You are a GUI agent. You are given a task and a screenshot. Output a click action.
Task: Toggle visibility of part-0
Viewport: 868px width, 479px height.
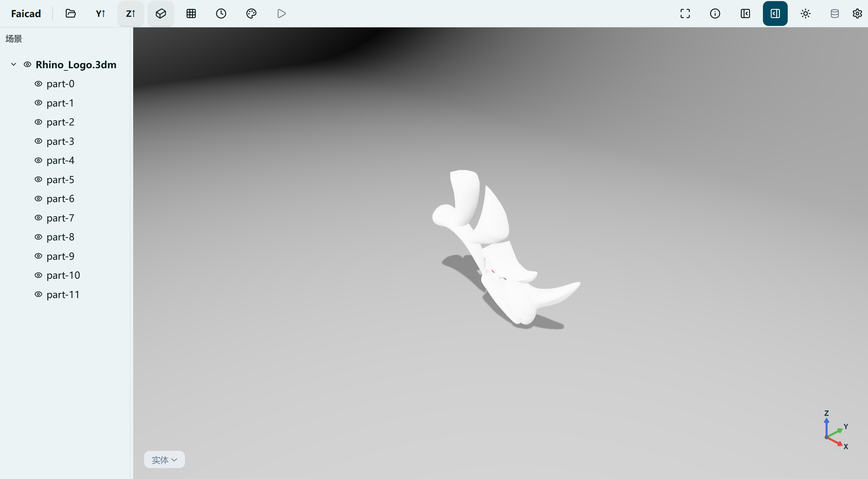[38, 84]
